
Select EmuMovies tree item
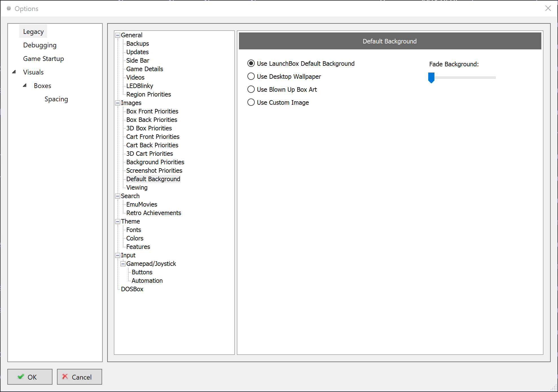(x=142, y=205)
